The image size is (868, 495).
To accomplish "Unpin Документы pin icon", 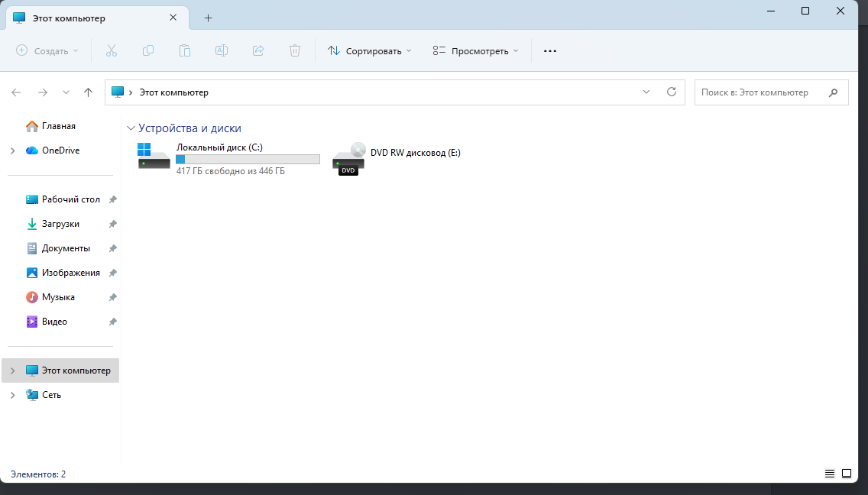I will 112,248.
